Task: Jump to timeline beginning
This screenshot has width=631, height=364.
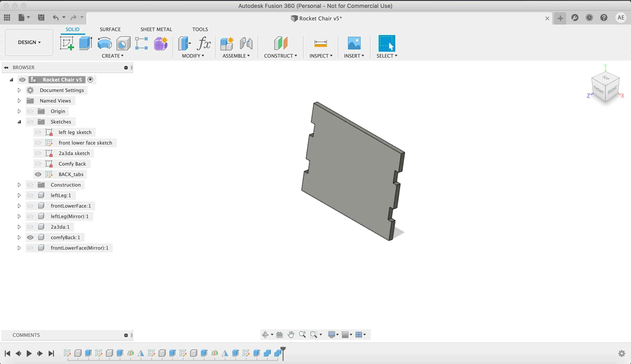Action: pyautogui.click(x=7, y=353)
